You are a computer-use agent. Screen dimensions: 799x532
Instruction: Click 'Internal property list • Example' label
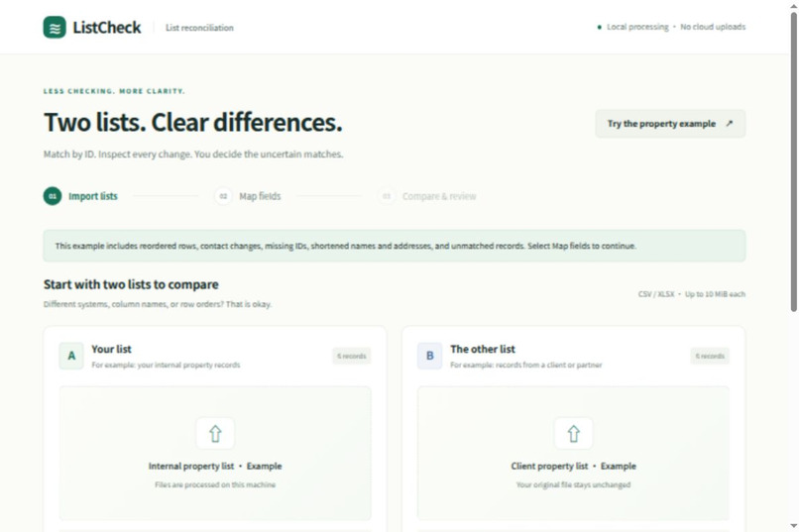pyautogui.click(x=215, y=467)
